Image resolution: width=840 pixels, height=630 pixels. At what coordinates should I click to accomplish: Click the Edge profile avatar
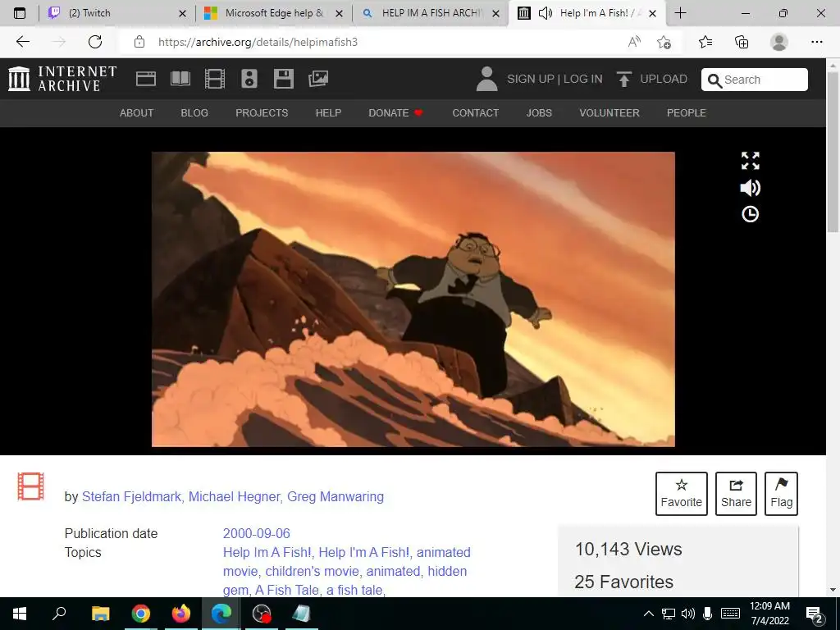click(x=779, y=42)
